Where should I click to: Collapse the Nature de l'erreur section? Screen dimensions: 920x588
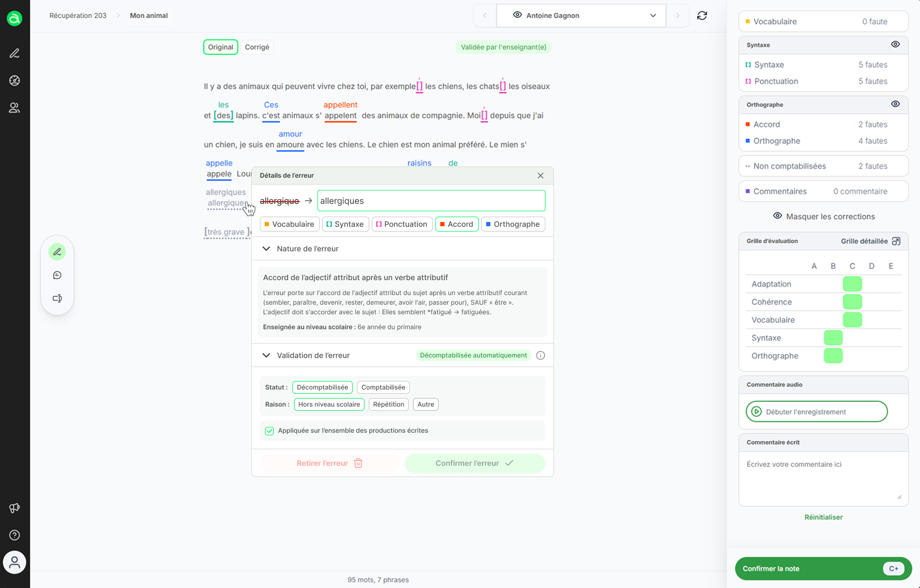(x=266, y=249)
